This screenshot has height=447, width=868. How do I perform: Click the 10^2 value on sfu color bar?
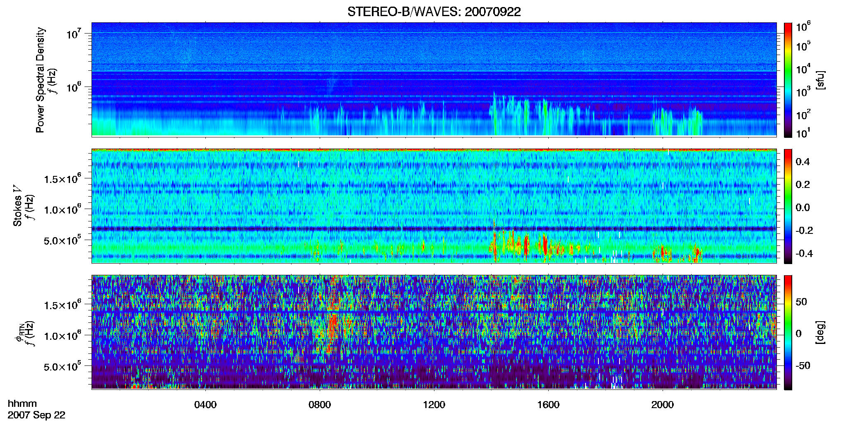803,114
